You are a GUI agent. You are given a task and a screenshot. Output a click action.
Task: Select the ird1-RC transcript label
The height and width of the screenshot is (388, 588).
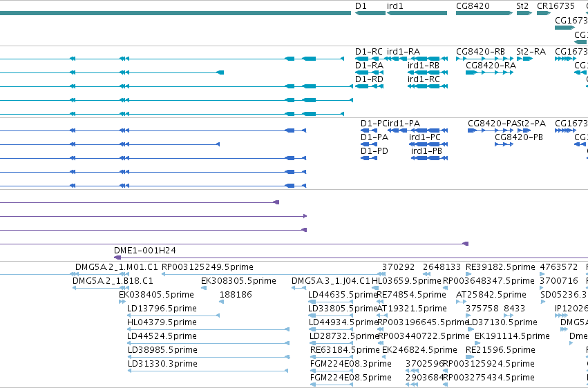(424, 79)
